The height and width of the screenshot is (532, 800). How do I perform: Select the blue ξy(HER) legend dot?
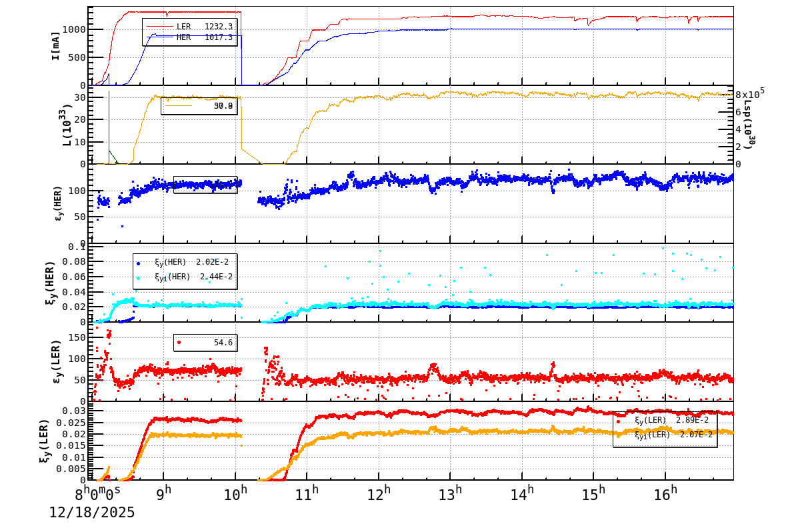click(139, 264)
